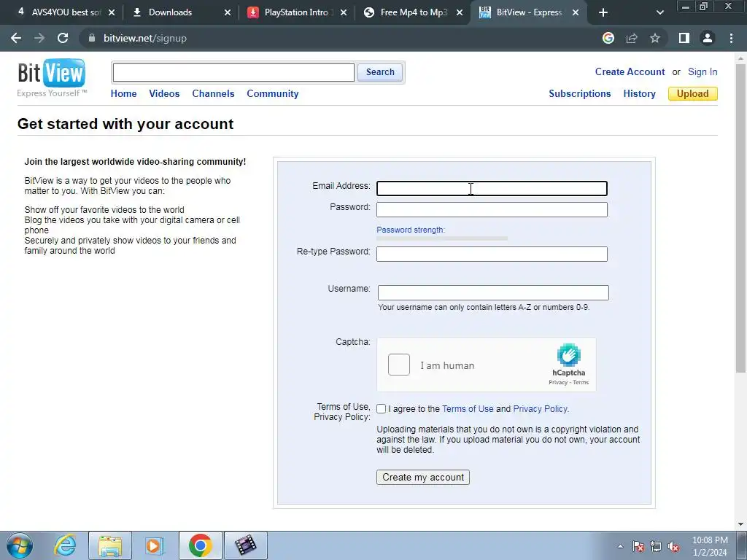747x560 pixels.
Task: Open Windows Start button
Action: (x=20, y=545)
